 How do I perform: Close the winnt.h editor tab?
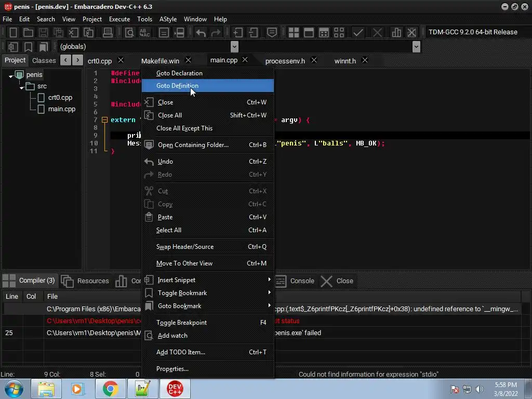click(x=365, y=60)
